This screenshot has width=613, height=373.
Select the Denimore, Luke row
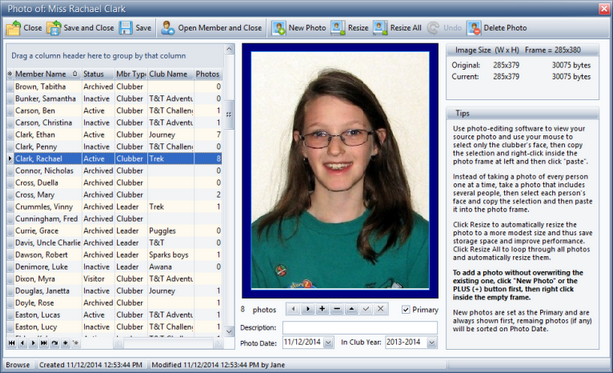[115, 267]
